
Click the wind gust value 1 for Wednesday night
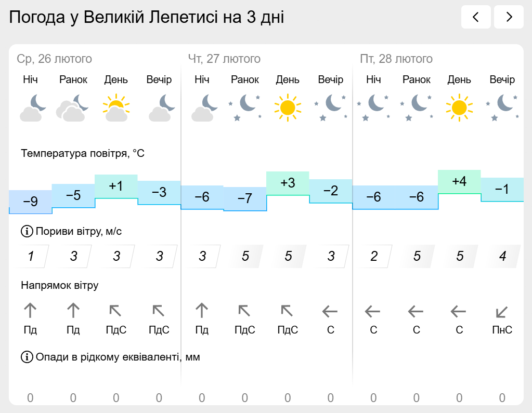(31, 256)
